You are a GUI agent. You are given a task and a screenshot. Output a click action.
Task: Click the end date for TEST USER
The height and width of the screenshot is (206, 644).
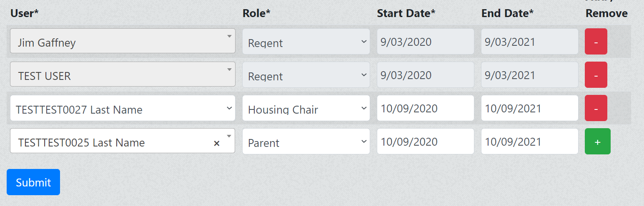tap(529, 75)
